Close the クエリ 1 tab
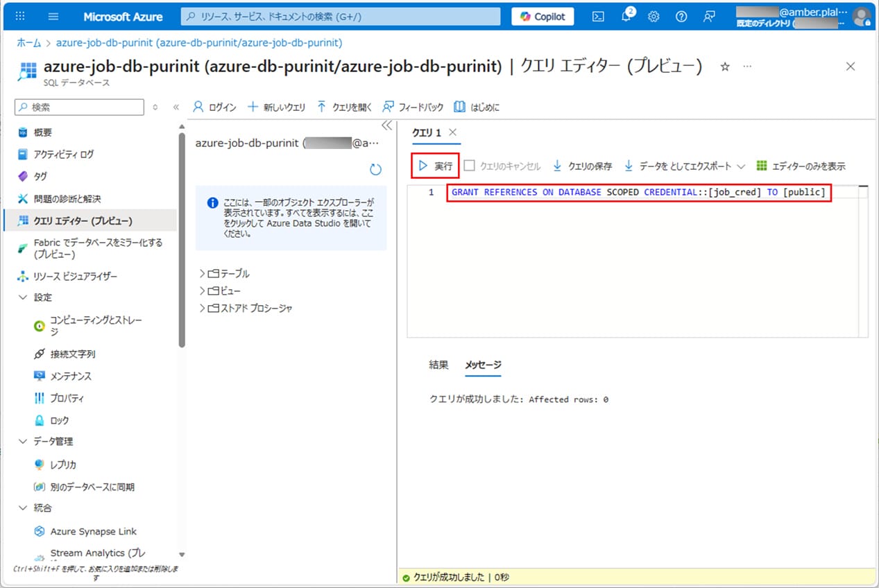 click(x=453, y=132)
